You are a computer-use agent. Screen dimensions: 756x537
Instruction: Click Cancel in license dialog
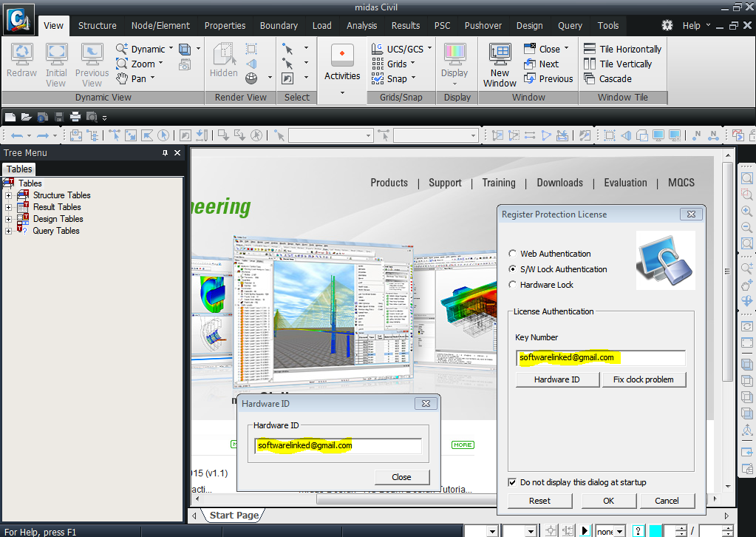point(667,501)
